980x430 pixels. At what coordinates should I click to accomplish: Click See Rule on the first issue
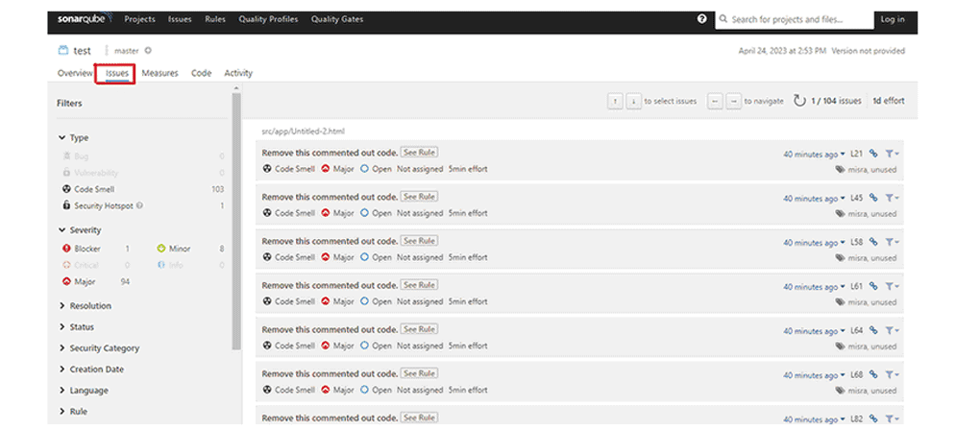coord(419,153)
